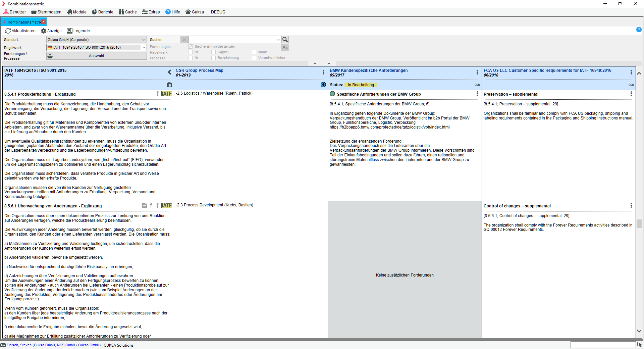Click the vertical scrollbar down arrow
The height and width of the screenshot is (349, 644).
639,331
